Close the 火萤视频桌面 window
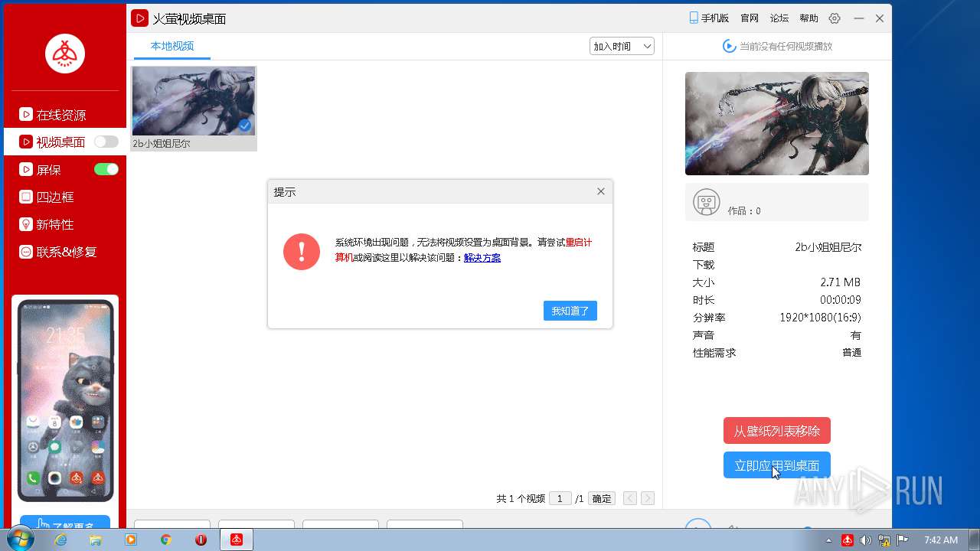 point(880,18)
